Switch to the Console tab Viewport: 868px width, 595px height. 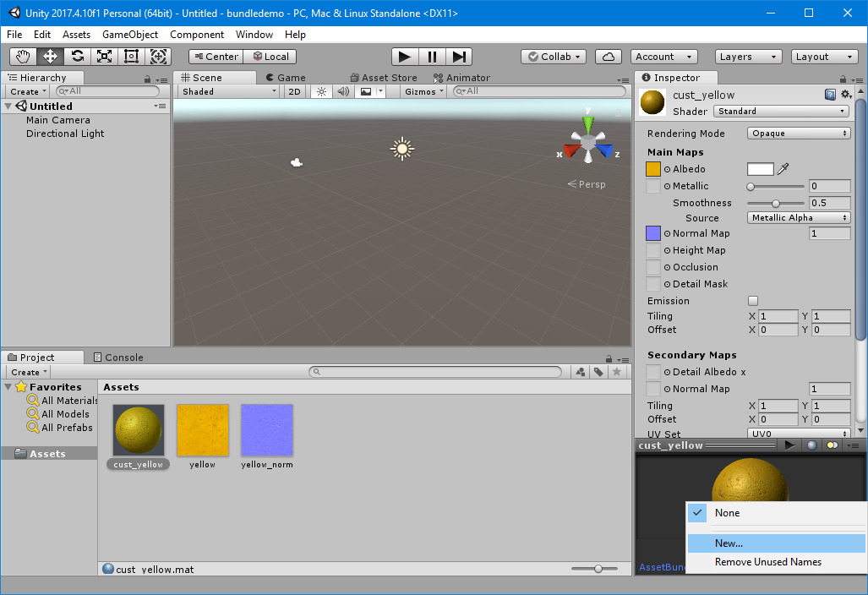pos(118,358)
